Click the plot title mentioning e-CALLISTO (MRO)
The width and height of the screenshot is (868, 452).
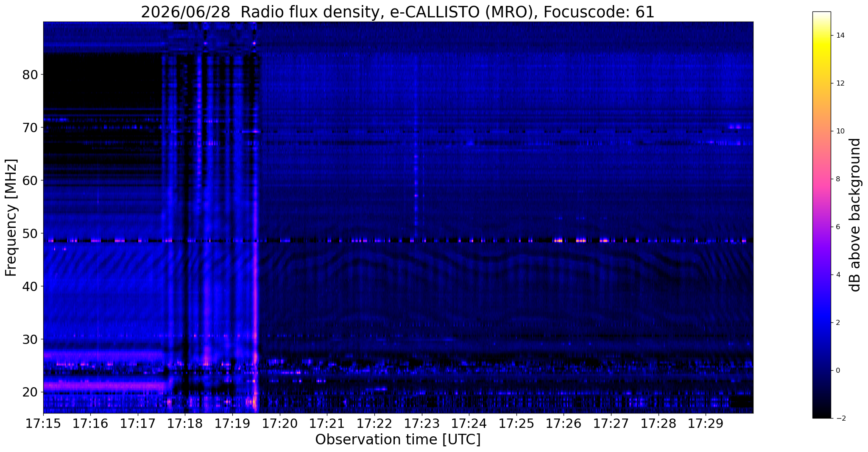coord(398,12)
